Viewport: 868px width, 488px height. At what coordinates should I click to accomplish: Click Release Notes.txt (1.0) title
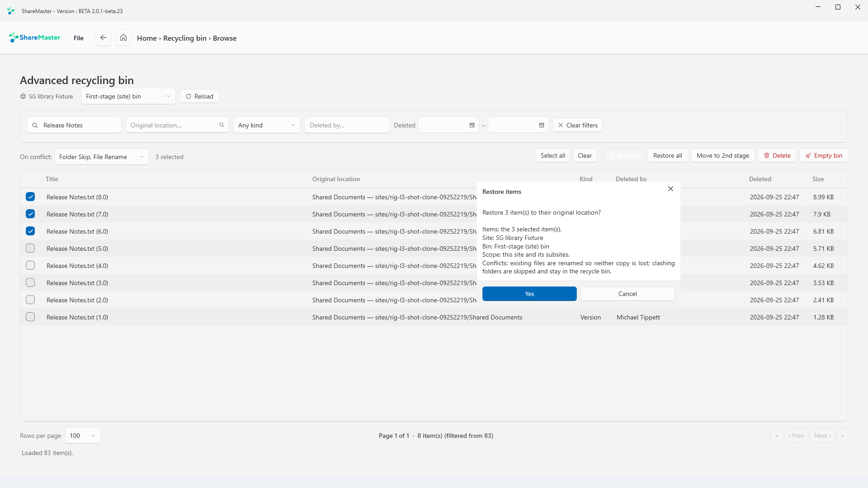pos(77,317)
